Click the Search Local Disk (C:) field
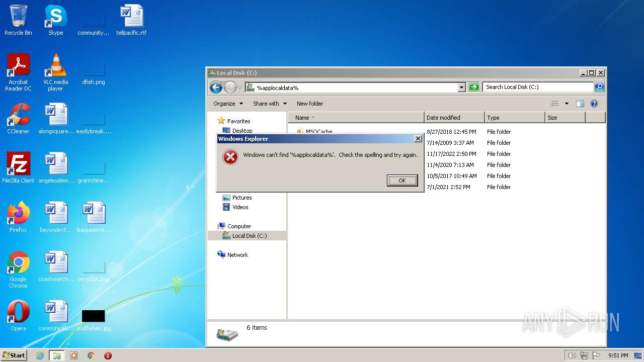 pos(538,87)
